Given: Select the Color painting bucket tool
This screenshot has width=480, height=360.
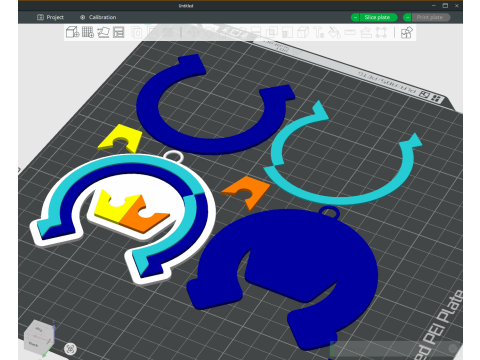Looking at the screenshot, I should tap(334, 32).
